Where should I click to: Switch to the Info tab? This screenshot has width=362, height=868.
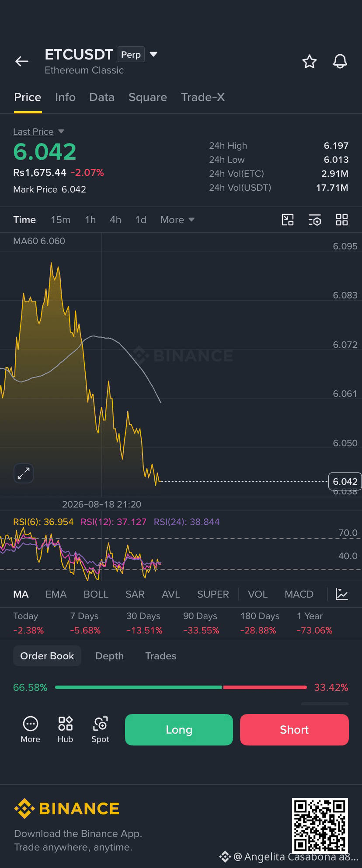coord(65,97)
